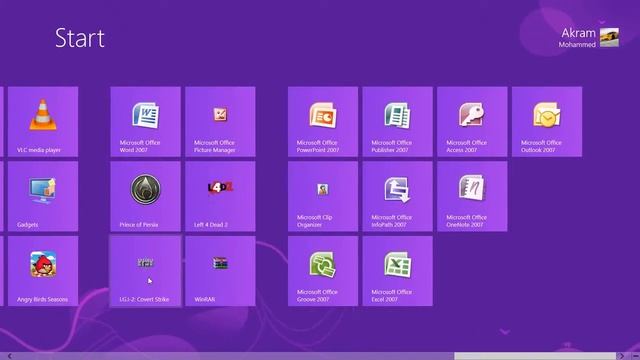Open Microsoft Office Picture Manager tile
Screen dimensions: 640x360
tap(220, 121)
